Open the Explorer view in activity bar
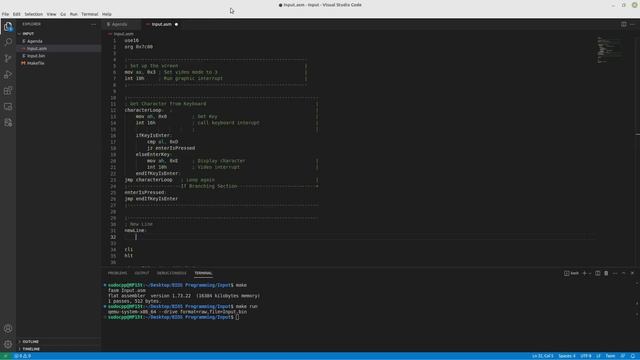 coord(8,27)
